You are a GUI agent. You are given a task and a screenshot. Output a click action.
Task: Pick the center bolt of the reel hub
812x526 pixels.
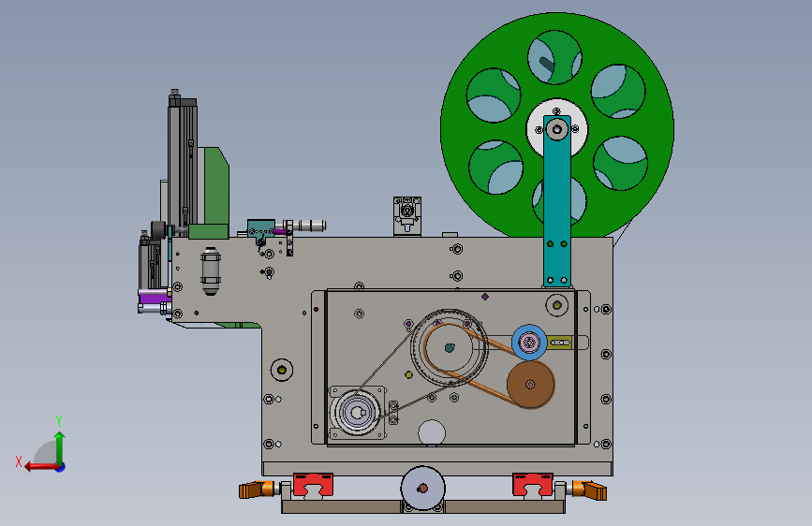tap(557, 129)
